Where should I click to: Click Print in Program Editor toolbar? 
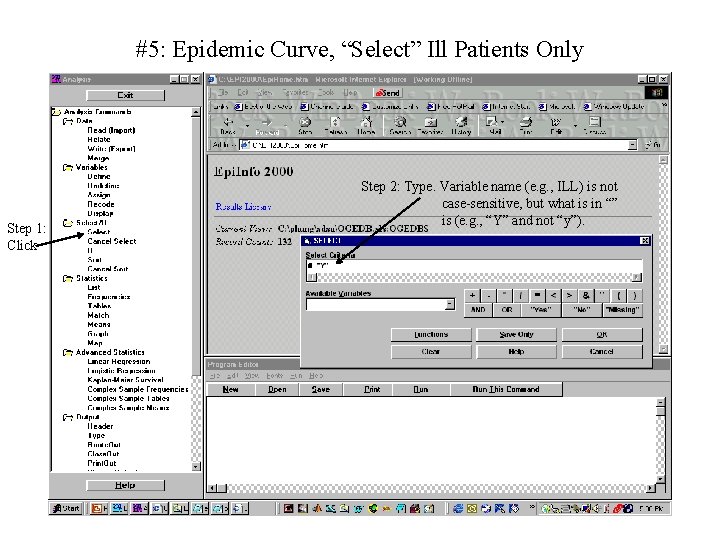(372, 389)
